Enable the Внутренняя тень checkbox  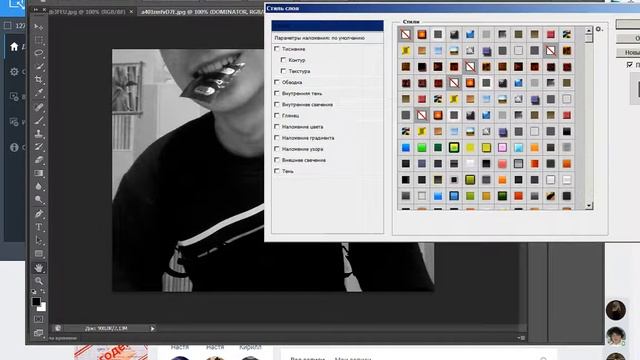(x=277, y=93)
